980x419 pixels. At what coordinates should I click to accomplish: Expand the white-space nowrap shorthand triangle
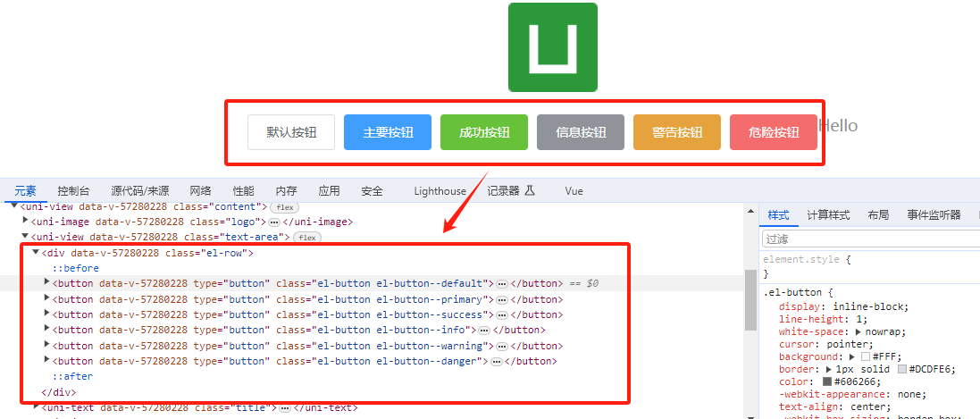tap(858, 331)
